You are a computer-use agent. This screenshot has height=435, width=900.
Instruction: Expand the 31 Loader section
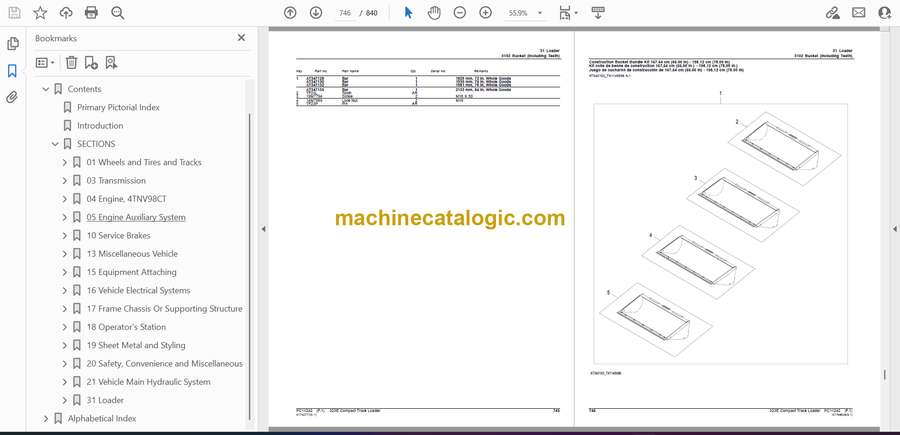tap(64, 400)
